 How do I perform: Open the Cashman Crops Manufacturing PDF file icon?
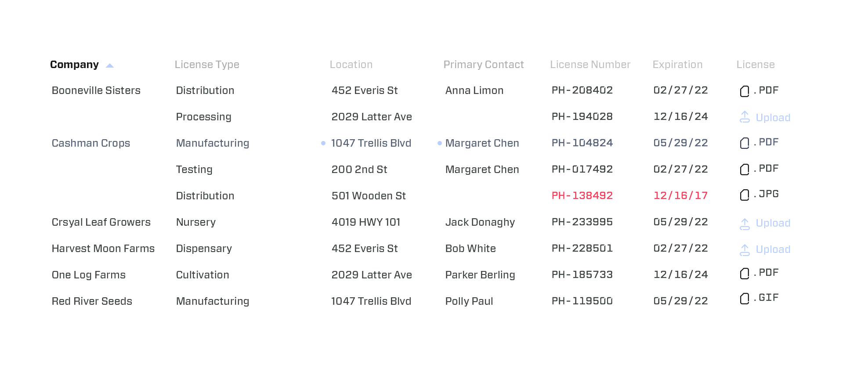(745, 143)
